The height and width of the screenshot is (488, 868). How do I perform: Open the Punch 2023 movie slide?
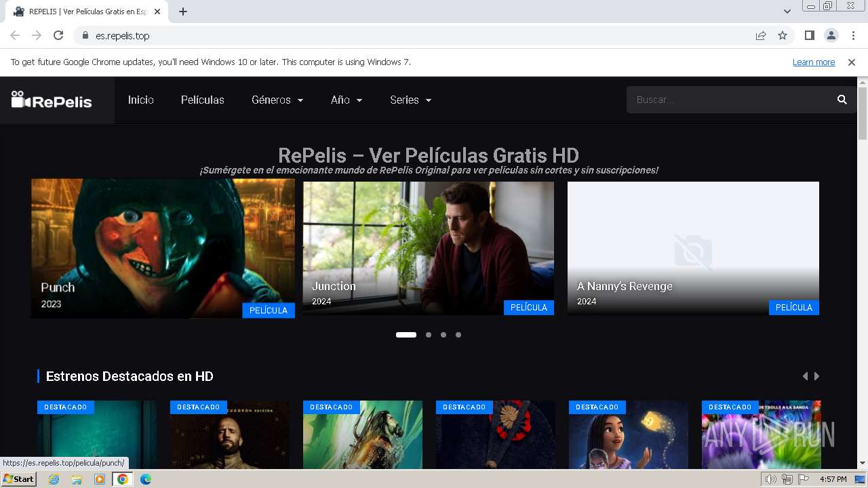click(x=163, y=248)
